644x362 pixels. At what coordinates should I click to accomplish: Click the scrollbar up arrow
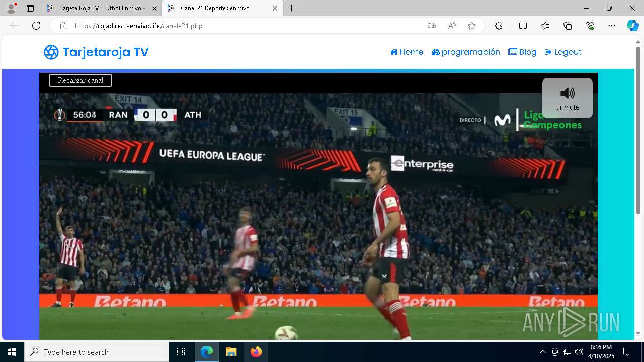coord(638,41)
